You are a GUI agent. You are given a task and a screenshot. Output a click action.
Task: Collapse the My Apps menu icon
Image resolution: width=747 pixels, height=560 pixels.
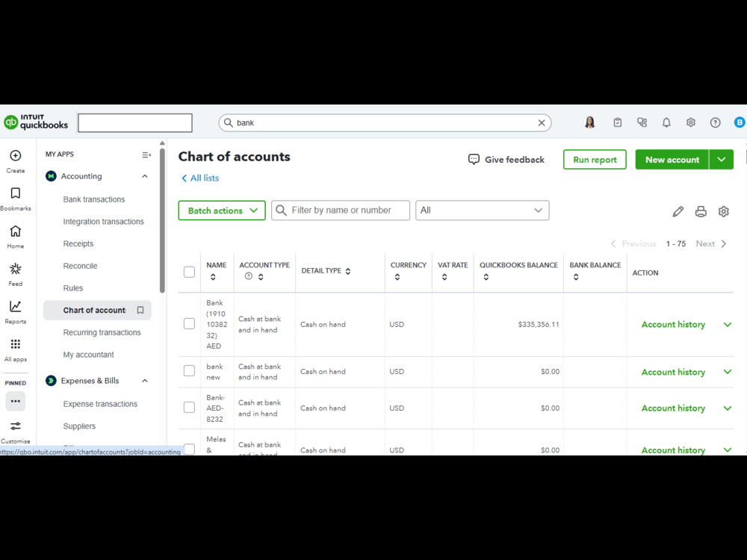point(146,155)
